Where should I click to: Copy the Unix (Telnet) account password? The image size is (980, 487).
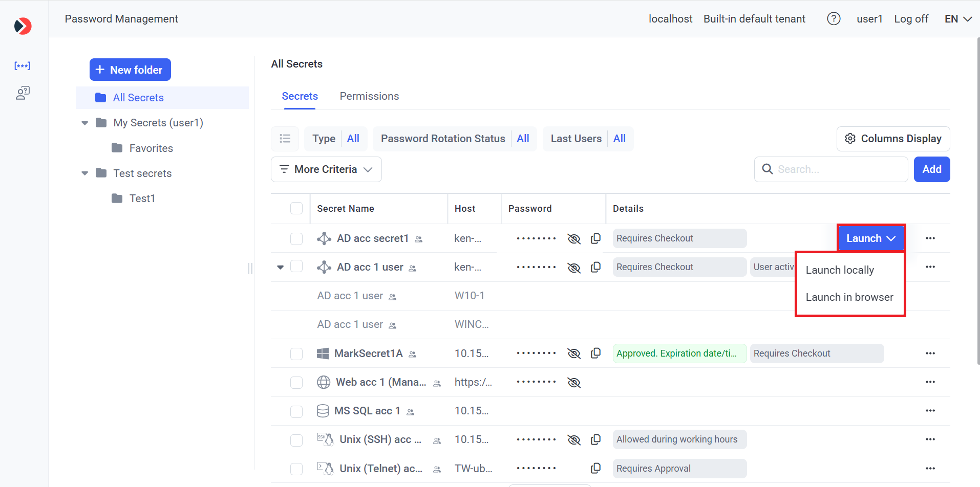595,468
